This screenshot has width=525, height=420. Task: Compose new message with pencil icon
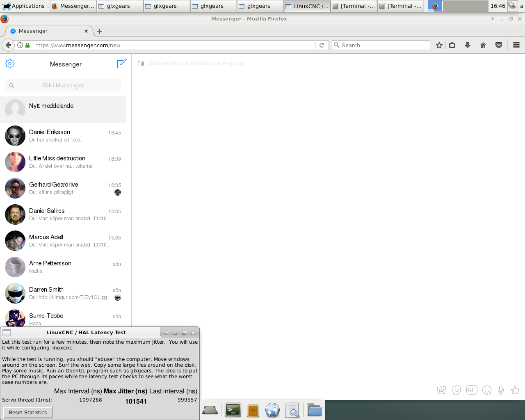[x=122, y=64]
